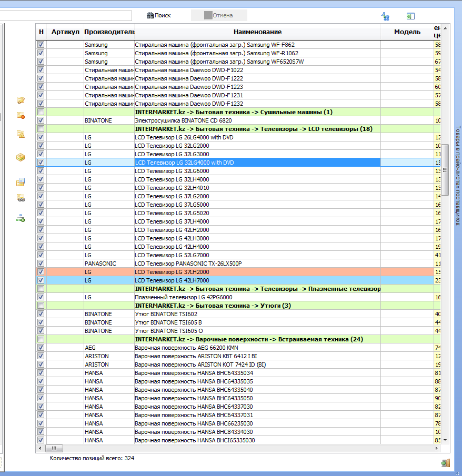462x476 pixels.
Task: Select row LCD Телевизор LG 52LG7000
Action: click(x=238, y=255)
